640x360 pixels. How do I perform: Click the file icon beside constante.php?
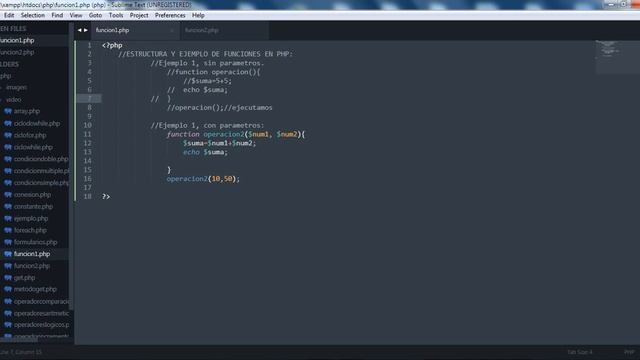coord(8,207)
